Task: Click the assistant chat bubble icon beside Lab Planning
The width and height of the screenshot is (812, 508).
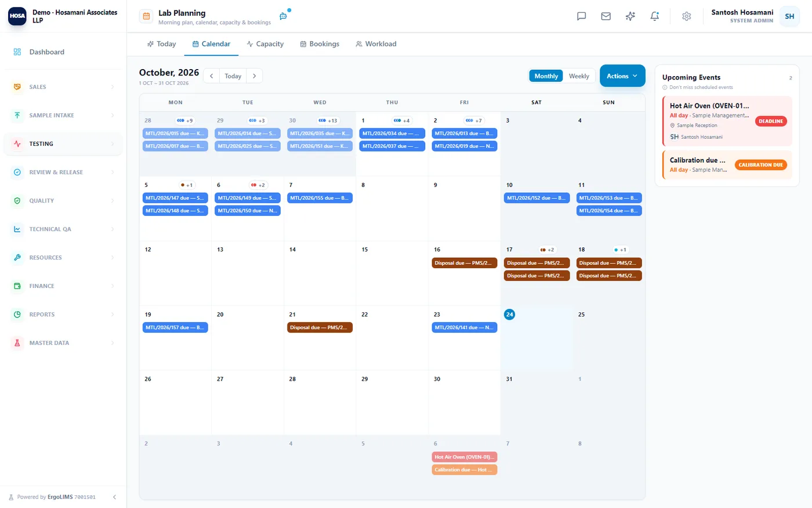Action: [283, 16]
